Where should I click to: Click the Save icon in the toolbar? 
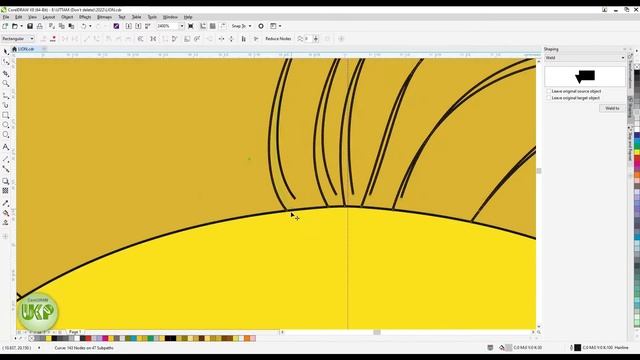[x=30, y=26]
